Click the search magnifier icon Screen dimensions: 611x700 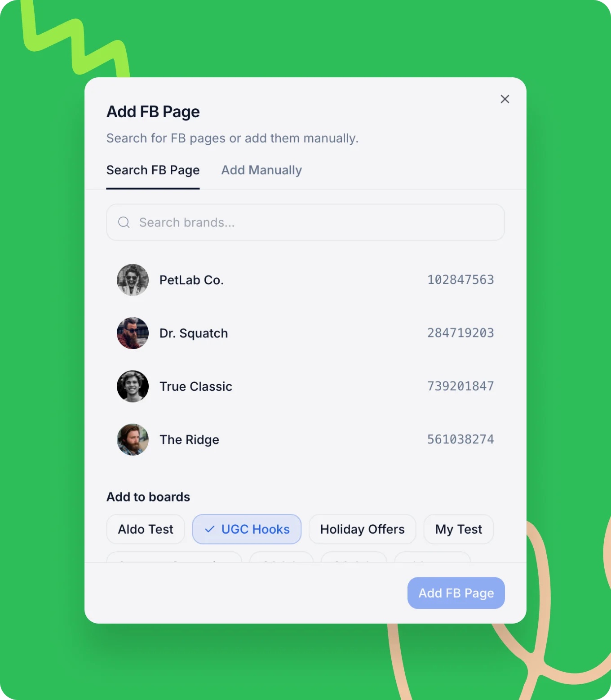click(x=124, y=222)
